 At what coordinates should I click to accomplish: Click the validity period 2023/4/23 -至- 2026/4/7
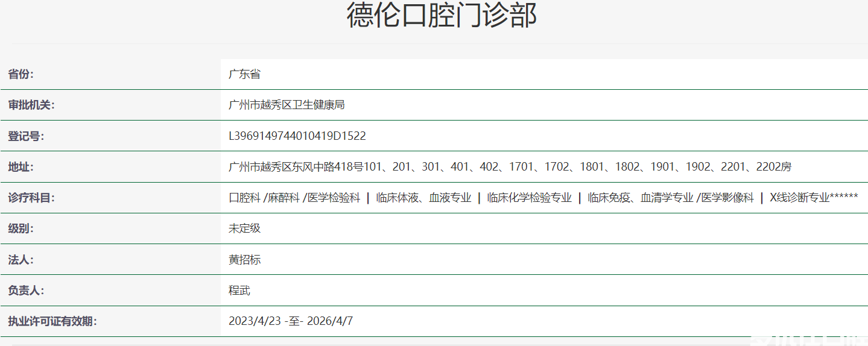click(291, 321)
